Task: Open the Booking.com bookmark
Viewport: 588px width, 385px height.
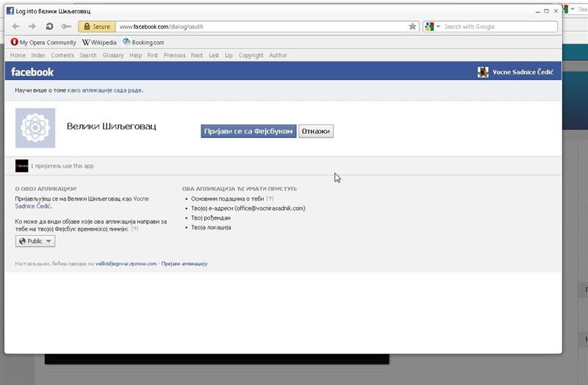Action: pos(143,43)
